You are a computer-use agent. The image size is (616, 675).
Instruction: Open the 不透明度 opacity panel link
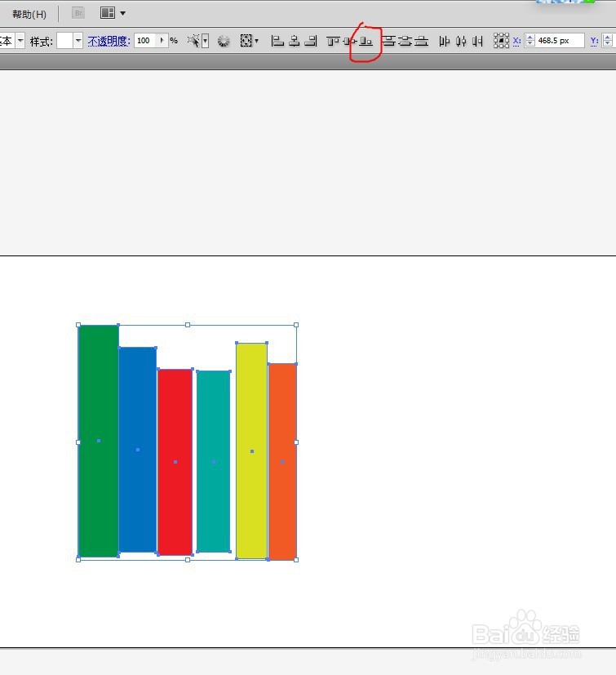pyautogui.click(x=109, y=42)
